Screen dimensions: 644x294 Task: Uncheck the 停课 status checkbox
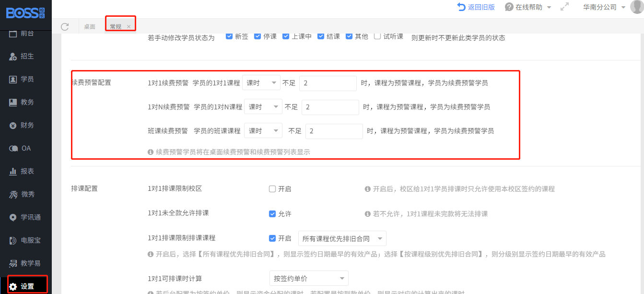pos(258,36)
